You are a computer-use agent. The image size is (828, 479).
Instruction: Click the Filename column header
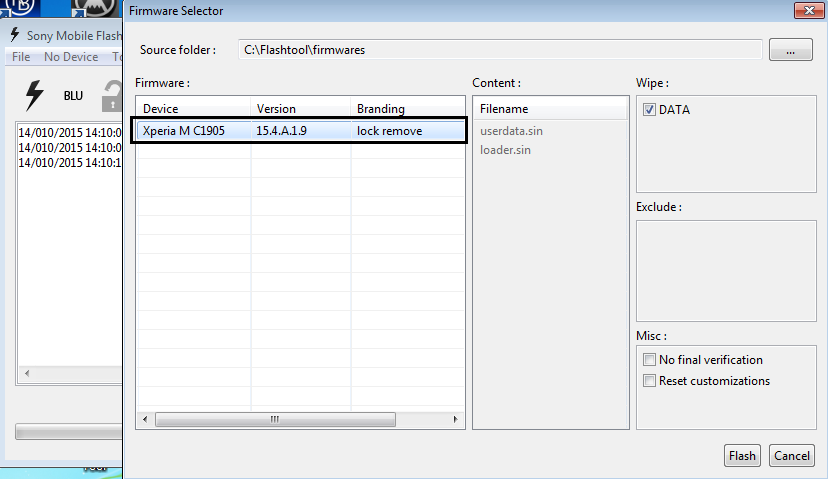point(550,109)
